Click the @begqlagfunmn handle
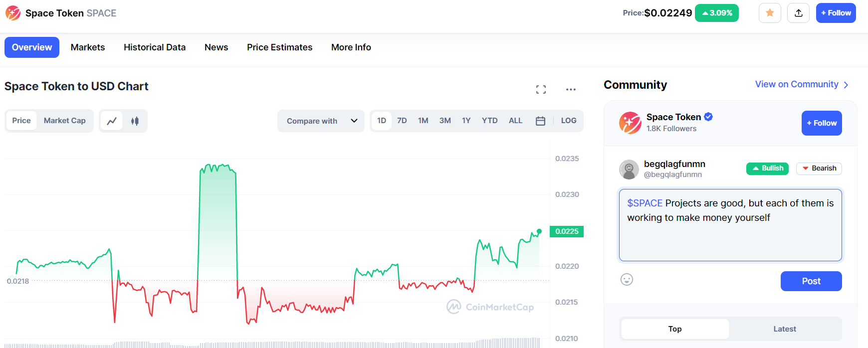Viewport: 868px width, 348px height. click(x=673, y=174)
